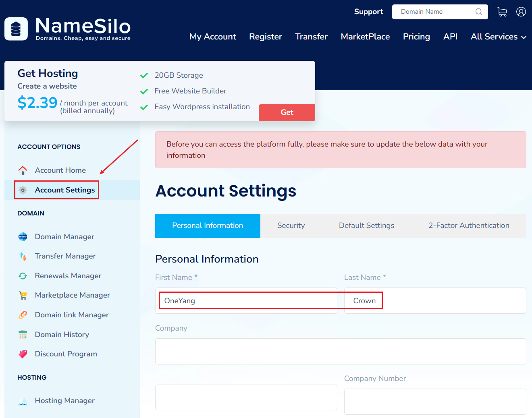Click the user profile icon
Screen dimensions: 532x418
pos(521,12)
